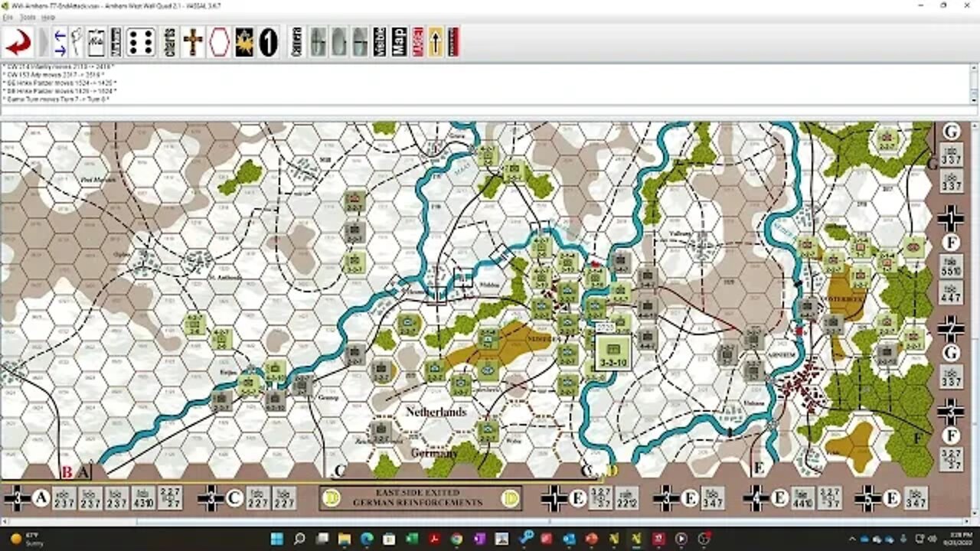Open the Tools menu
The image size is (980, 551).
[28, 17]
